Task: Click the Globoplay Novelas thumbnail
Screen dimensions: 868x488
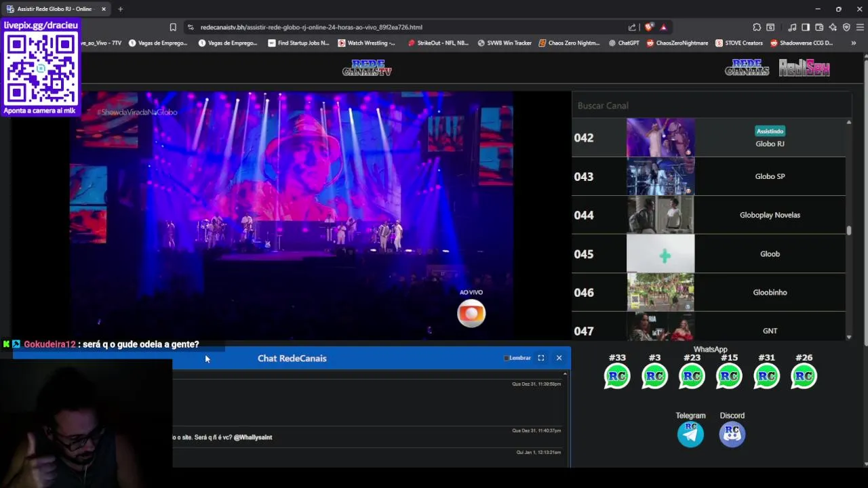Action: point(660,215)
